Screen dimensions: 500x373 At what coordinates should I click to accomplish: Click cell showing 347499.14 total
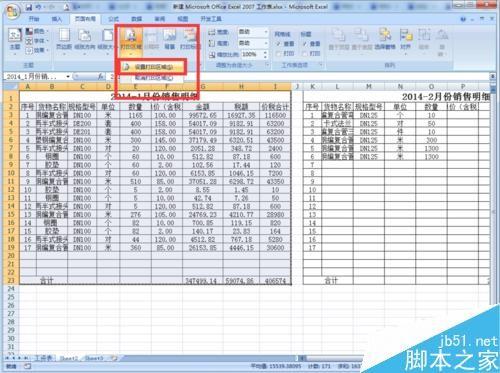[203, 281]
